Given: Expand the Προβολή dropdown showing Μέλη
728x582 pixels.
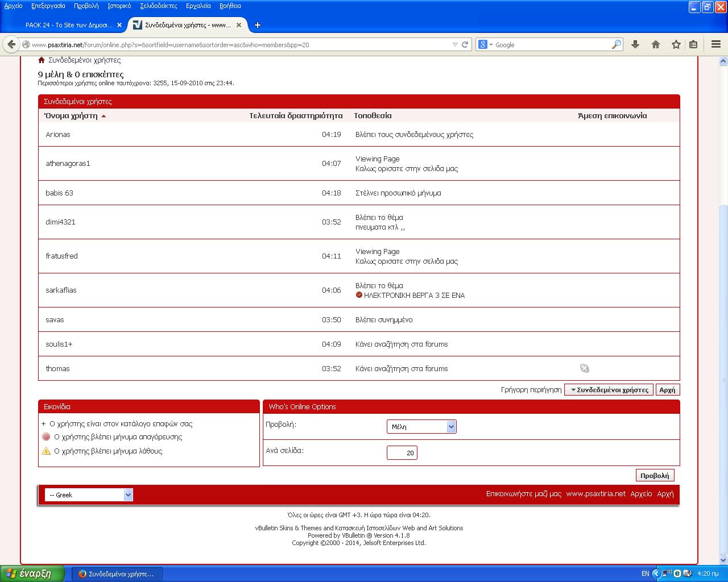Looking at the screenshot, I should tap(421, 426).
